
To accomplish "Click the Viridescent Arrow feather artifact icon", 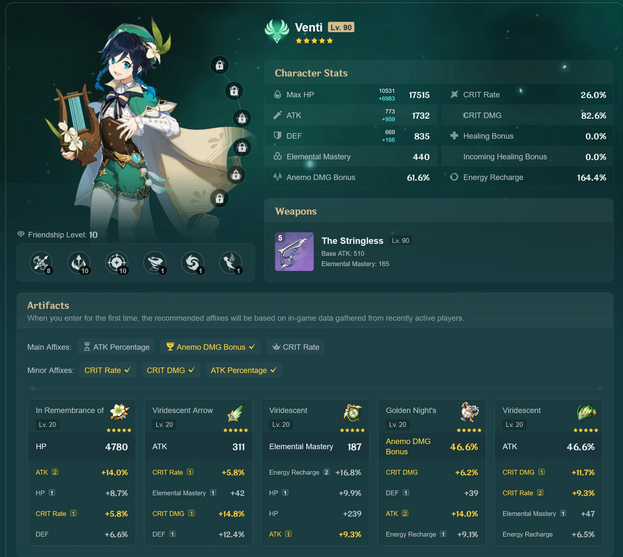I will tap(235, 413).
